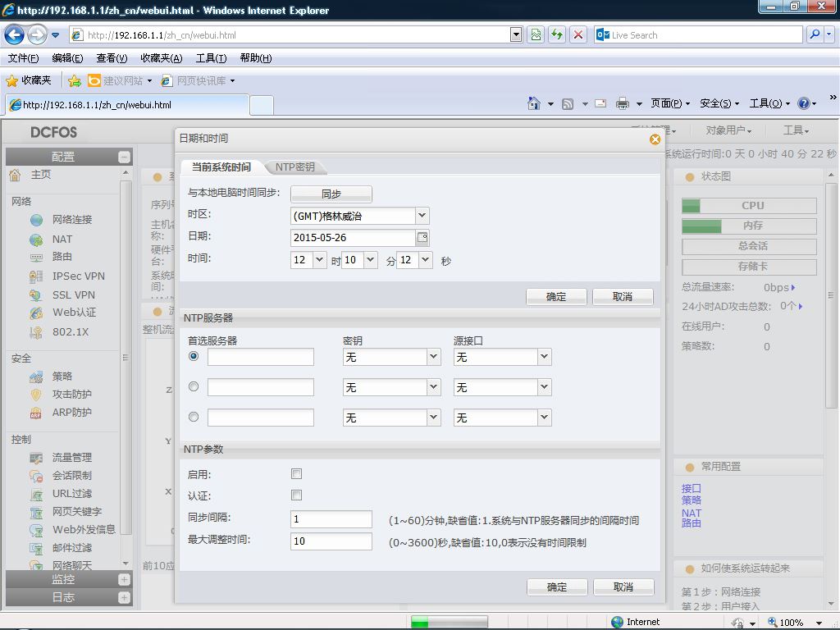Click the bottom 确定 button under NTP参数
This screenshot has width=840, height=630.
[x=557, y=587]
